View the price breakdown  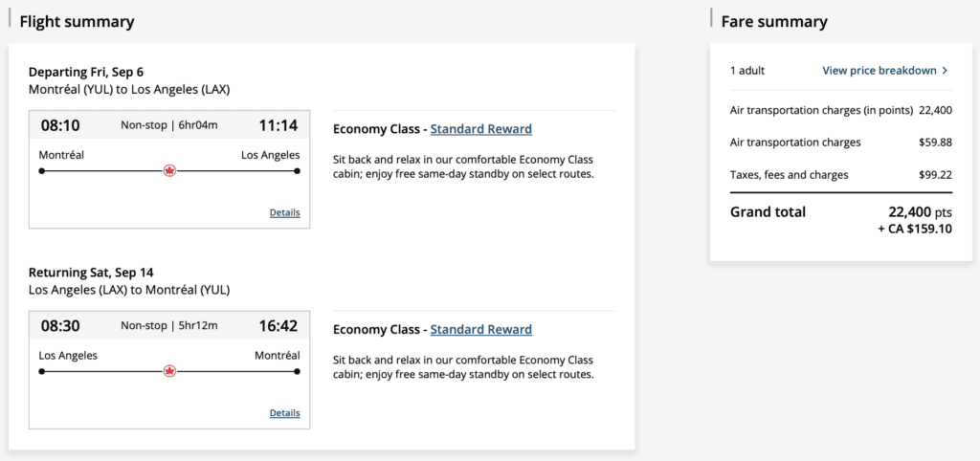pos(879,71)
